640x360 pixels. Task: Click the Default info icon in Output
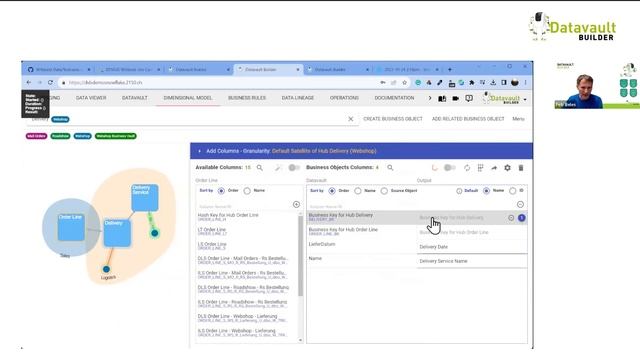tap(459, 191)
